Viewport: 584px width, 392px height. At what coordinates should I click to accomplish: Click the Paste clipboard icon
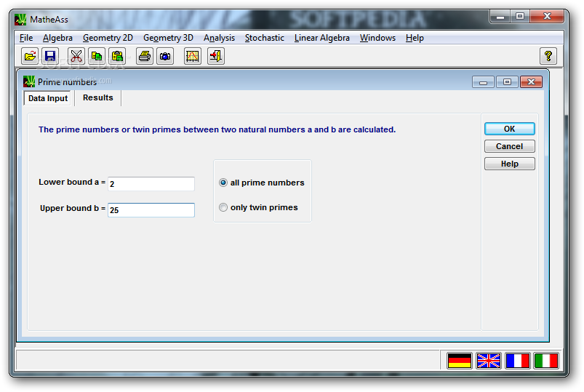pyautogui.click(x=117, y=56)
